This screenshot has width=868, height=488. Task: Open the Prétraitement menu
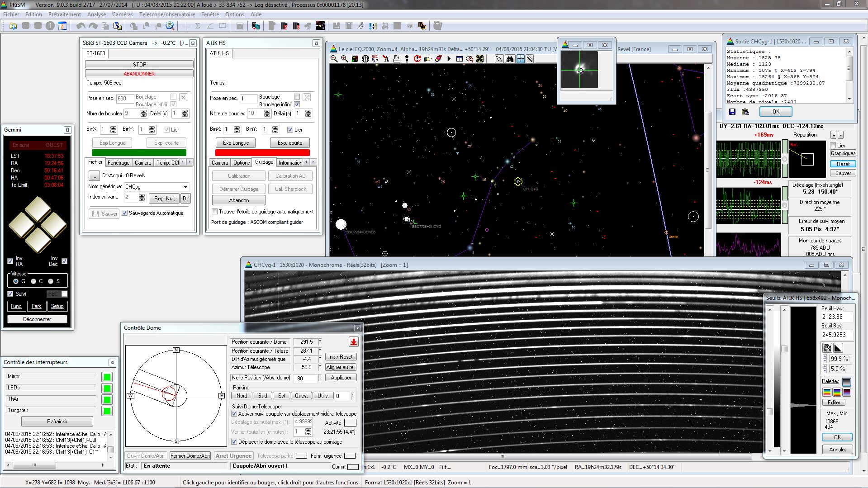coord(65,14)
